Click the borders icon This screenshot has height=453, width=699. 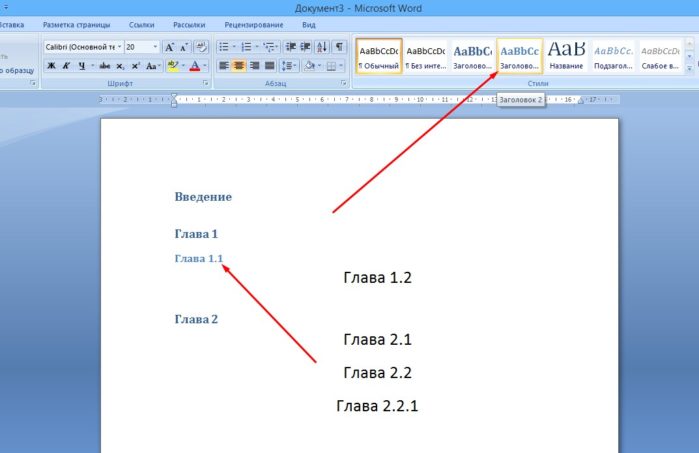[331, 66]
